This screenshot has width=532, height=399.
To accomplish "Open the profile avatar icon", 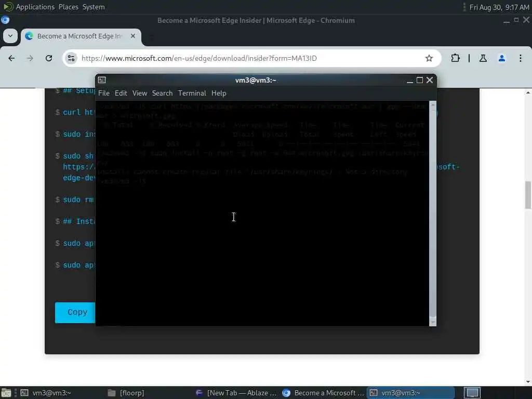I will point(502,58).
